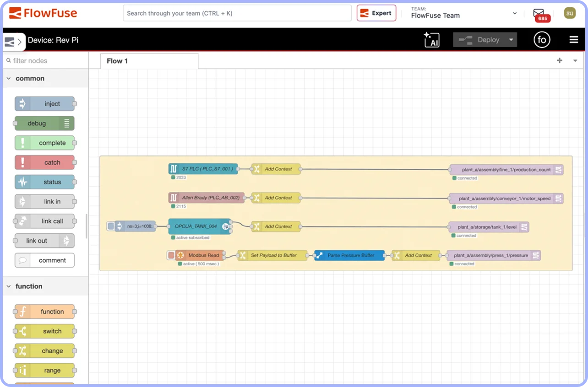
Task: Select the Allen Brady (PLC_AB_002) node
Action: (207, 198)
